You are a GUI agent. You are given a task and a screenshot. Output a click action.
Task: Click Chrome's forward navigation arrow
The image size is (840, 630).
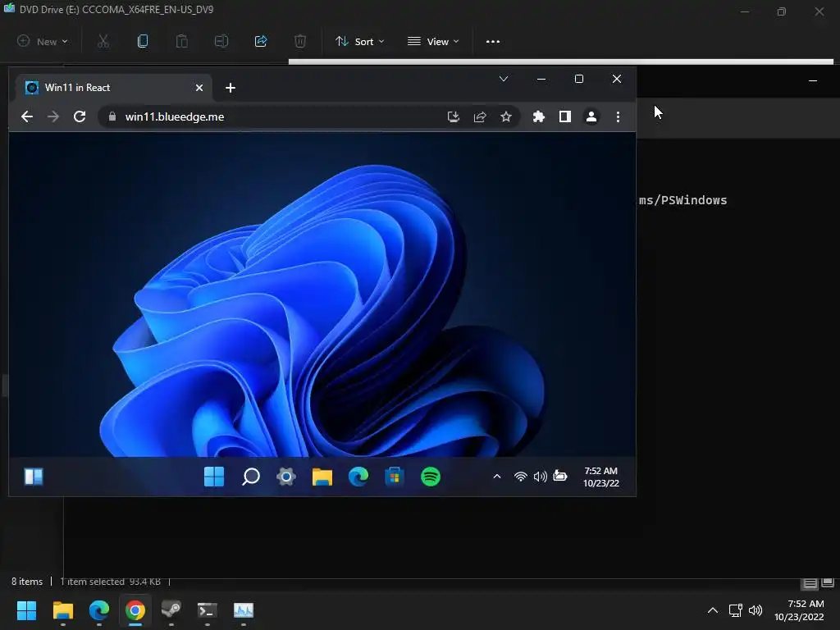coord(53,116)
